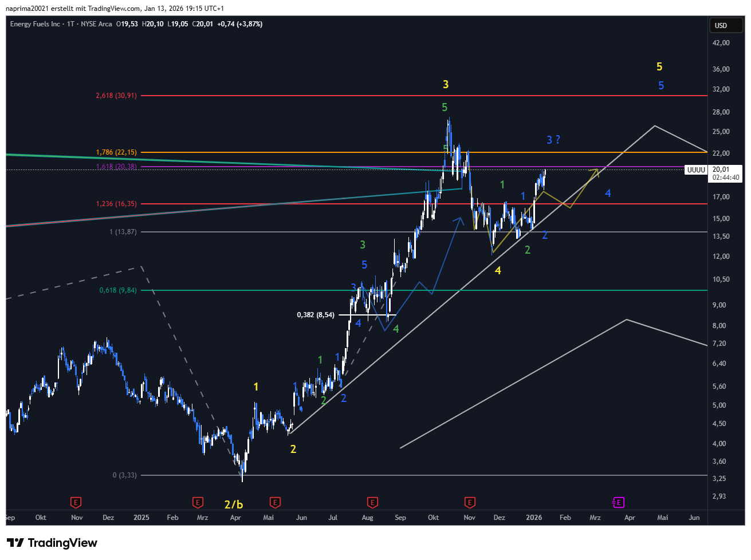This screenshot has height=560, width=751.
Task: Click the Energy Fuels Inc symbol title
Action: [35, 24]
